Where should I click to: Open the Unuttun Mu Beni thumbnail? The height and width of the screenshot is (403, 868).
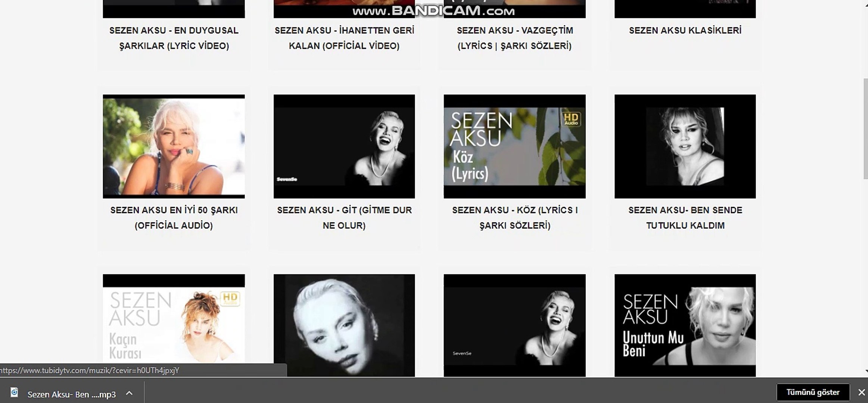point(685,325)
